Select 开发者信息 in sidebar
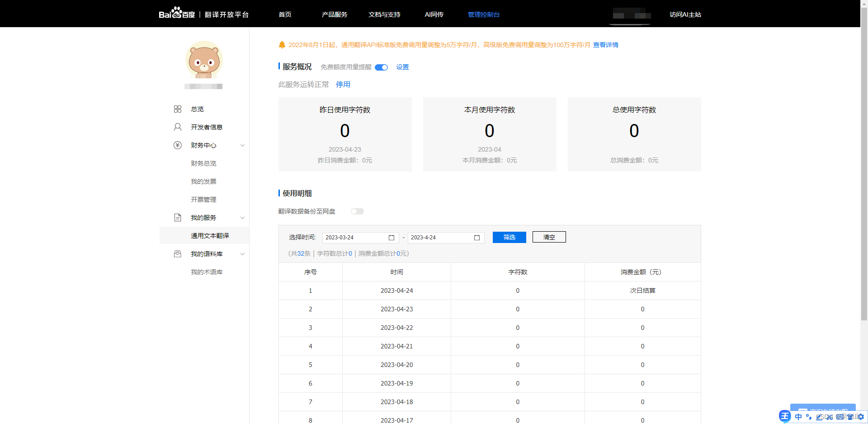The width and height of the screenshot is (868, 424). (x=207, y=127)
